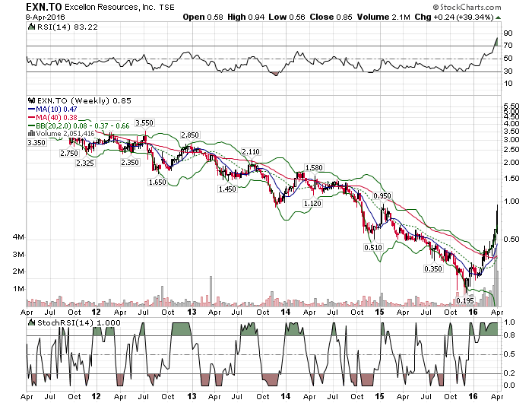Image resolution: width=532 pixels, height=403 pixels.
Task: Click the 1.650 price low label
Action: pyautogui.click(x=157, y=182)
